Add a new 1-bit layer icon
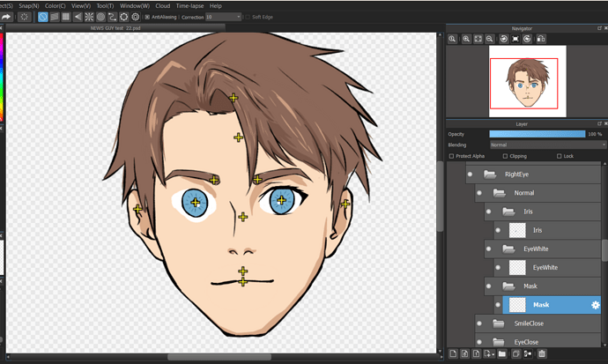The width and height of the screenshot is (608, 364). [x=476, y=353]
